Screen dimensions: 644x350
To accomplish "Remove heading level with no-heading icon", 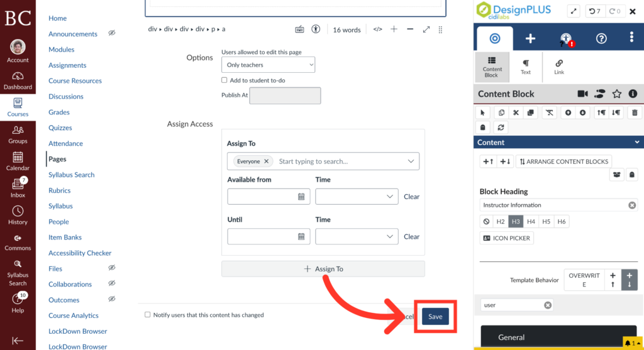I will [x=486, y=222].
